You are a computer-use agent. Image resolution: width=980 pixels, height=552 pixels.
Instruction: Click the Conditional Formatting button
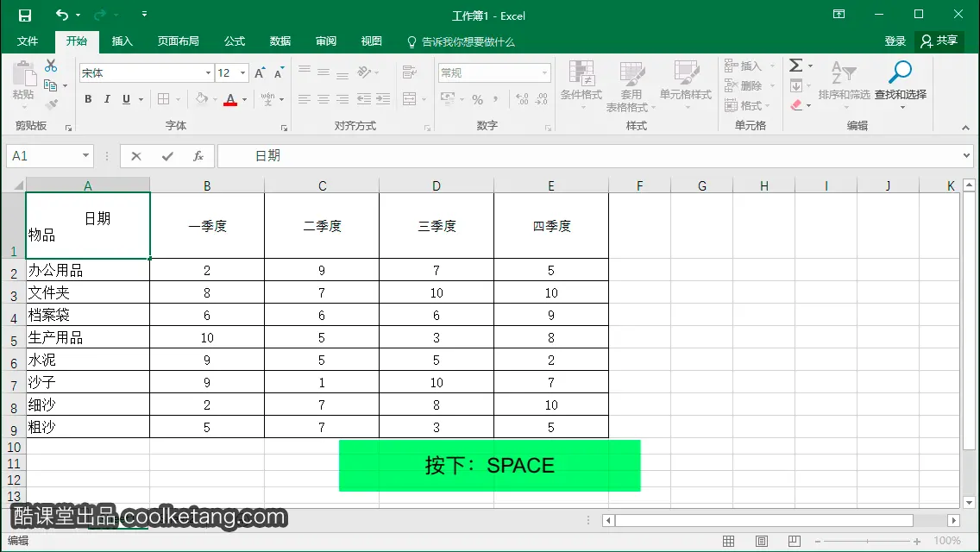pos(581,85)
